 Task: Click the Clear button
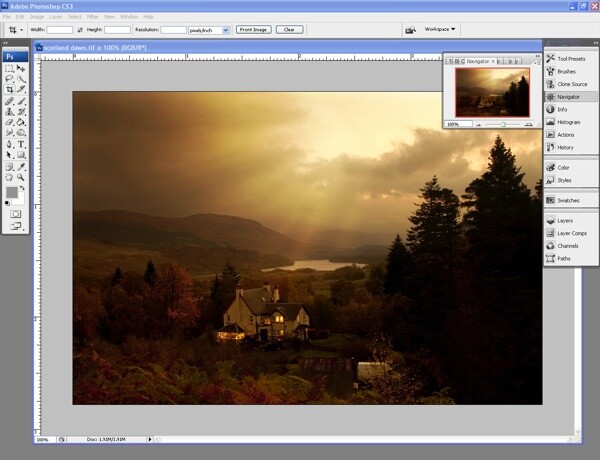click(289, 29)
